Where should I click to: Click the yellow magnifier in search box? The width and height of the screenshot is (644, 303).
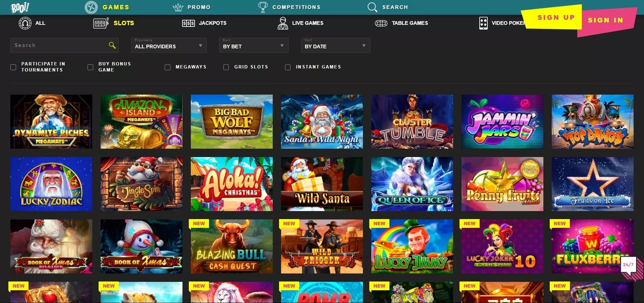tap(112, 45)
